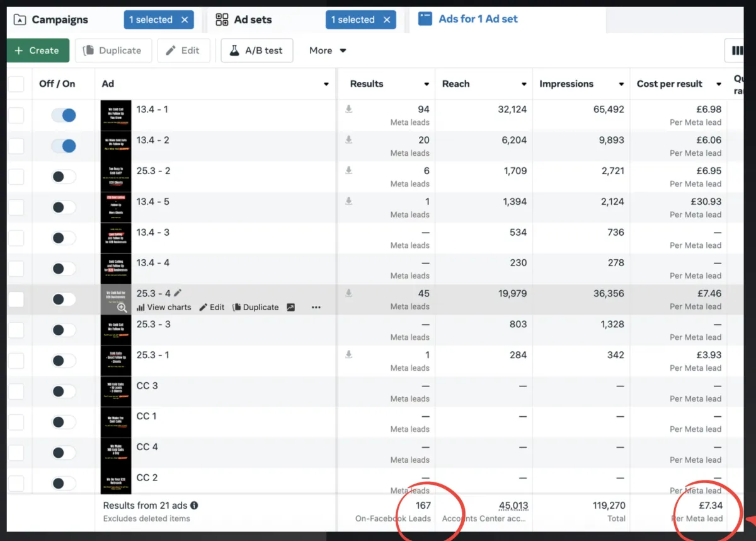Image resolution: width=756 pixels, height=541 pixels.
Task: Turn on ad 13.4 - 4
Action: pyautogui.click(x=64, y=269)
